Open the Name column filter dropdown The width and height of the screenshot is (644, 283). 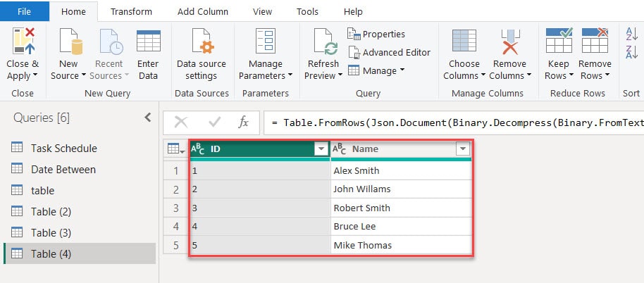click(x=463, y=149)
